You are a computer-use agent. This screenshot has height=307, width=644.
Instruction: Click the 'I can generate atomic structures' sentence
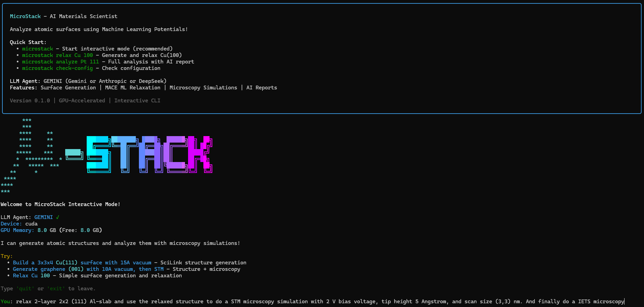(x=120, y=243)
